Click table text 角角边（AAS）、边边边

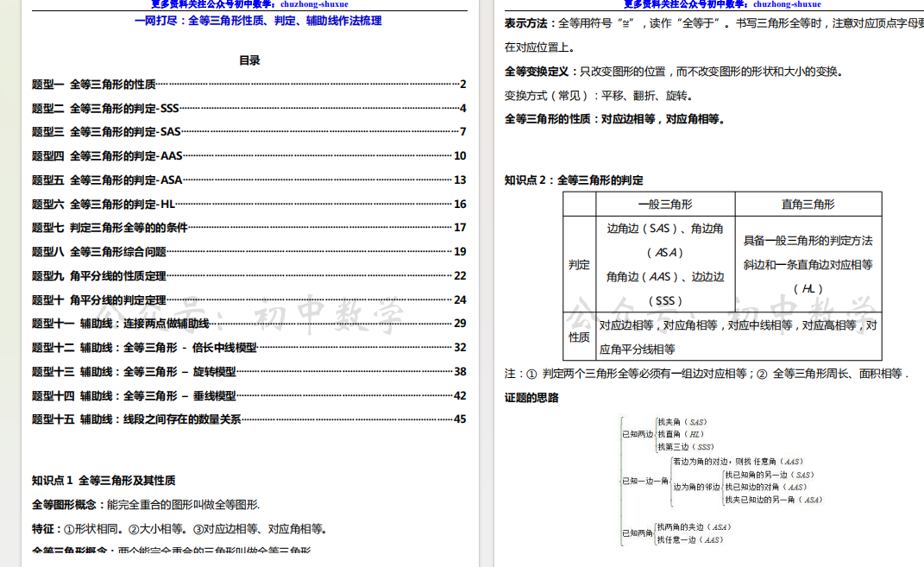(665, 277)
